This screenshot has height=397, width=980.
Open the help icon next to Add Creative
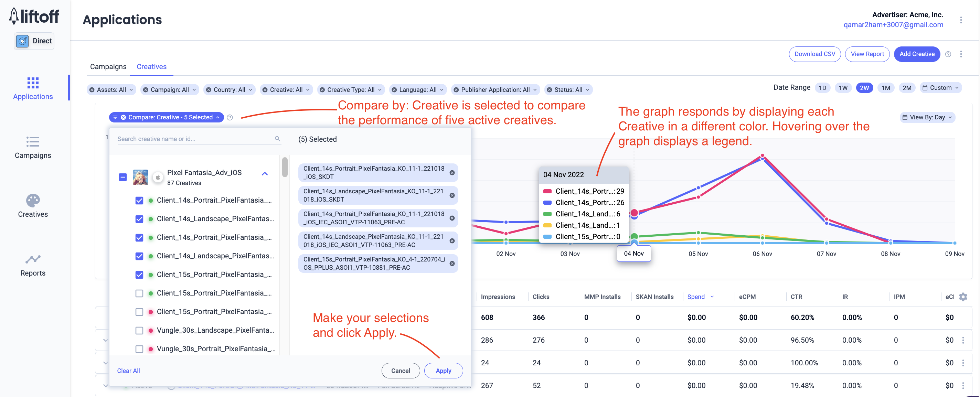(x=948, y=54)
